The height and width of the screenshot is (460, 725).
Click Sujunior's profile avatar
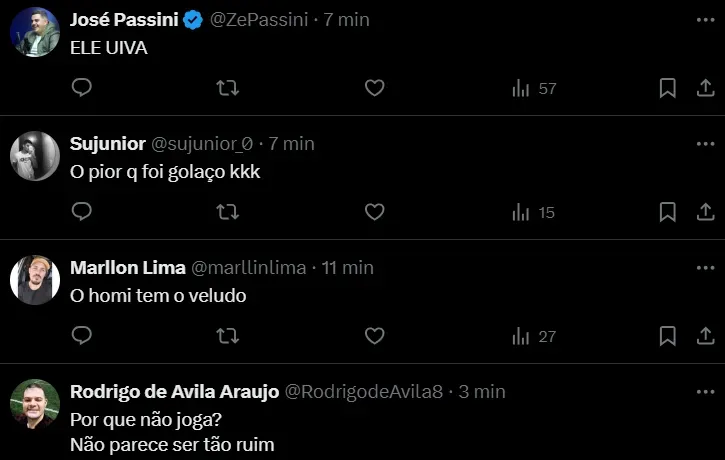tap(35, 156)
